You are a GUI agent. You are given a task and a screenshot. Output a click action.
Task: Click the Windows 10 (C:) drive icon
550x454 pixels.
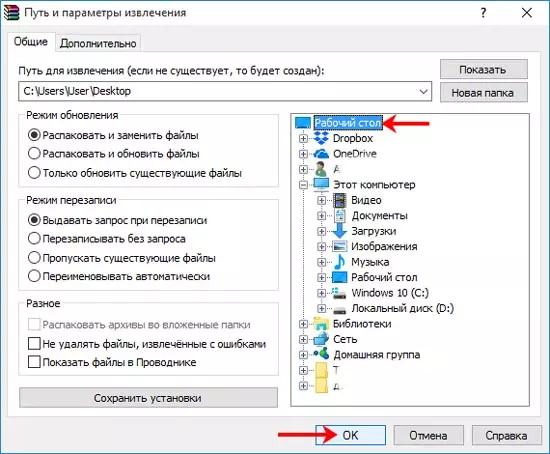coord(340,293)
